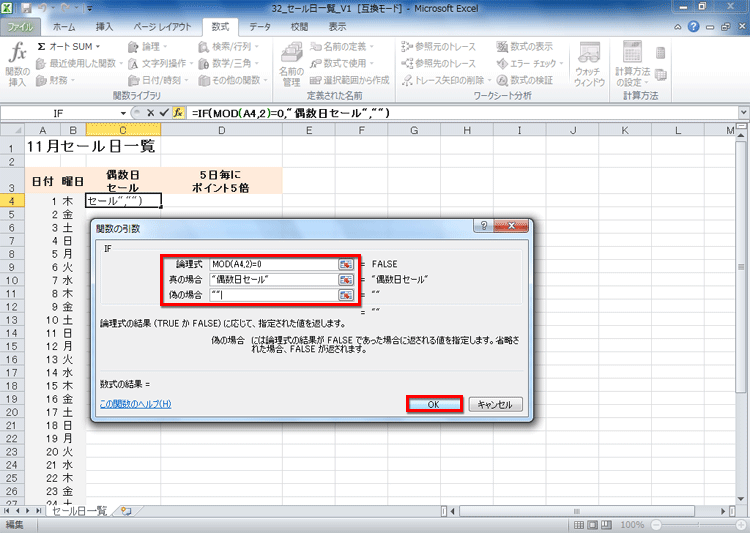Image resolution: width=750 pixels, height=533 pixels.
Task: Switch to Normal view in status bar
Action: pos(579,525)
